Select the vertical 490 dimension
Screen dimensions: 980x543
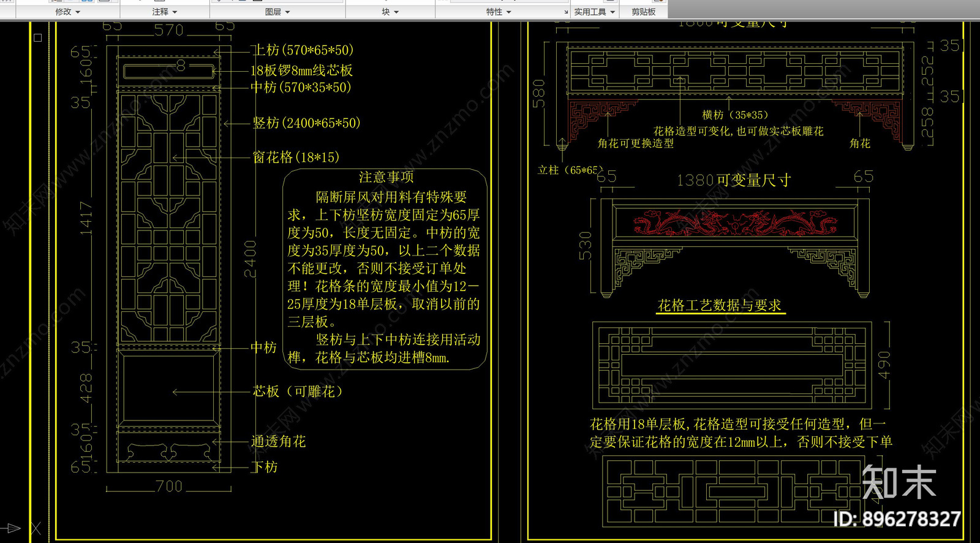point(884,365)
